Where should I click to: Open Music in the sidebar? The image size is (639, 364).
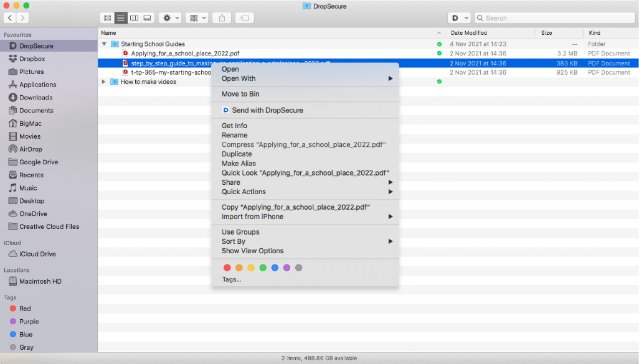coord(49,188)
